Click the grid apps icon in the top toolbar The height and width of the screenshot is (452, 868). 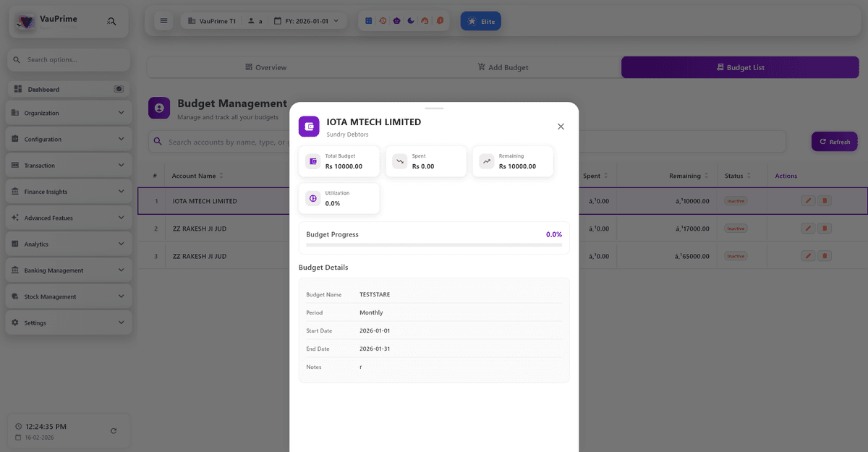coord(369,21)
